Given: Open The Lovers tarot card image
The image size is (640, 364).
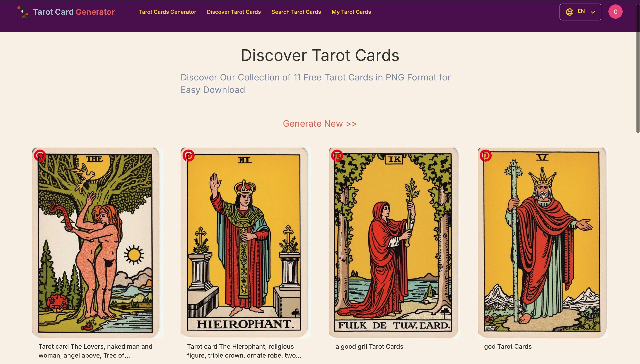Looking at the screenshot, I should 97,243.
